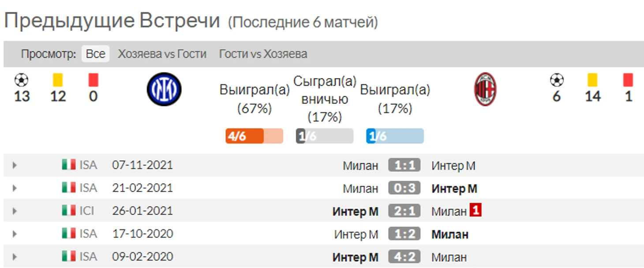The image size is (644, 268).
Task: Expand the 07-11-2021 match row
Action: pos(15,166)
